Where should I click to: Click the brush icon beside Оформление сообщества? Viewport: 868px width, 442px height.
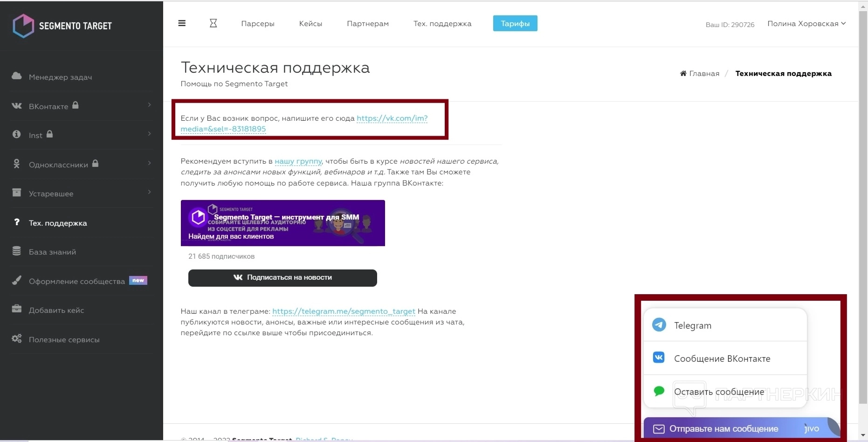pos(17,280)
